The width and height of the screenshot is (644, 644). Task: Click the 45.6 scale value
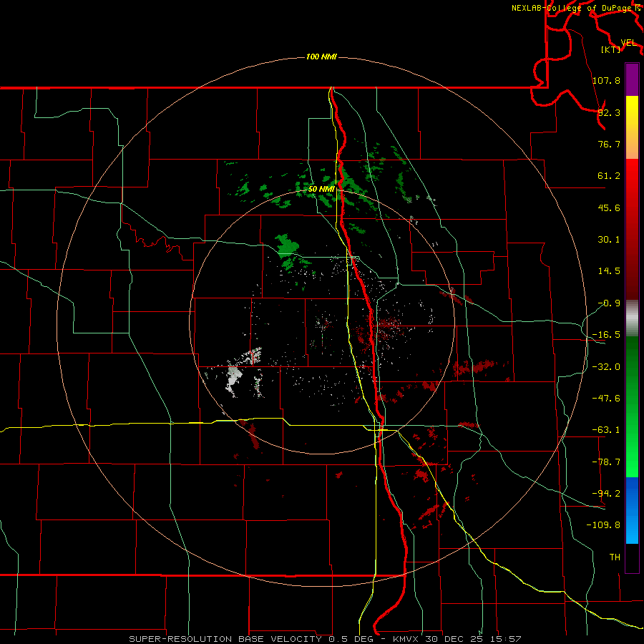[x=609, y=208]
